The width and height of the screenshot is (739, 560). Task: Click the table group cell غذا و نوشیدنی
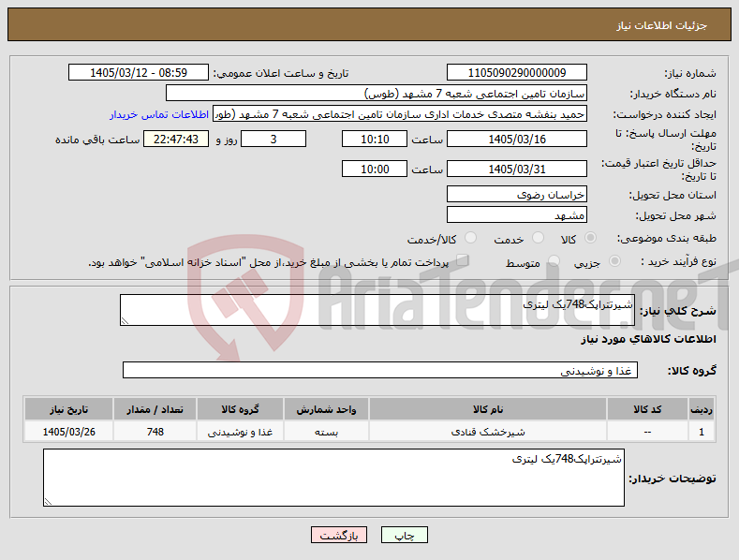(240, 432)
